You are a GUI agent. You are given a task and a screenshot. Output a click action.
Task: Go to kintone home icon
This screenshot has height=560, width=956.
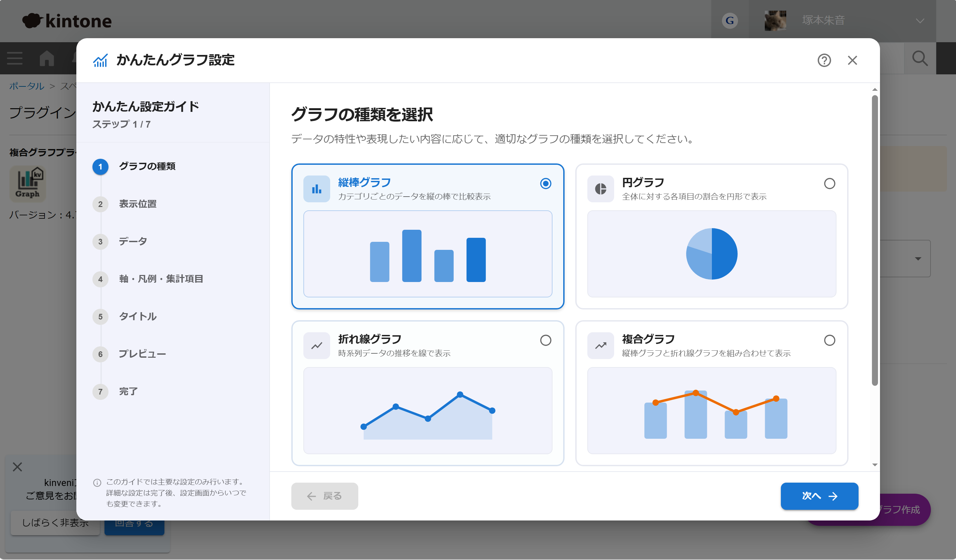47,58
